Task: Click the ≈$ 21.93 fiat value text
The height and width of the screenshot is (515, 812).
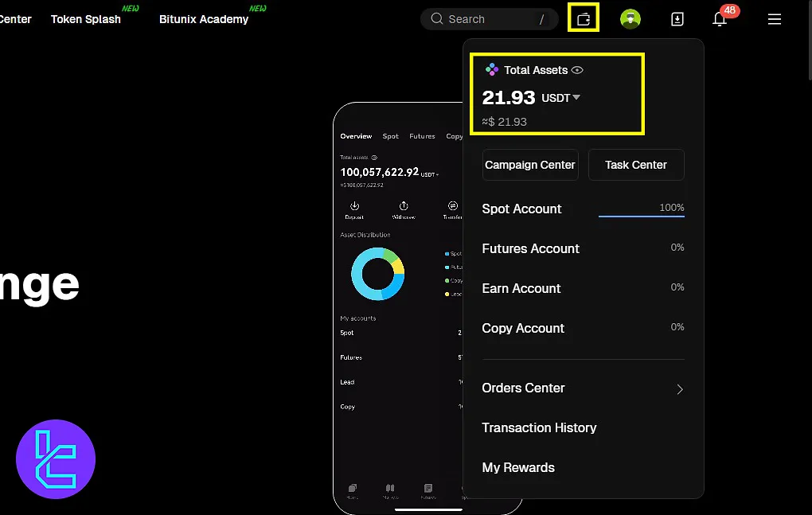Action: [505, 122]
